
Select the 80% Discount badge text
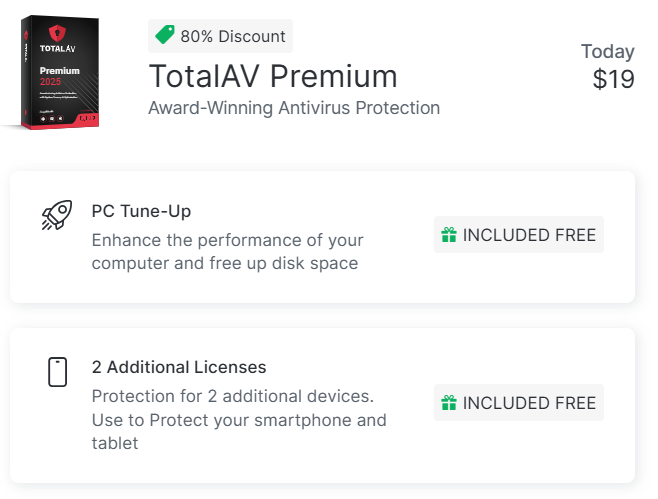233,37
